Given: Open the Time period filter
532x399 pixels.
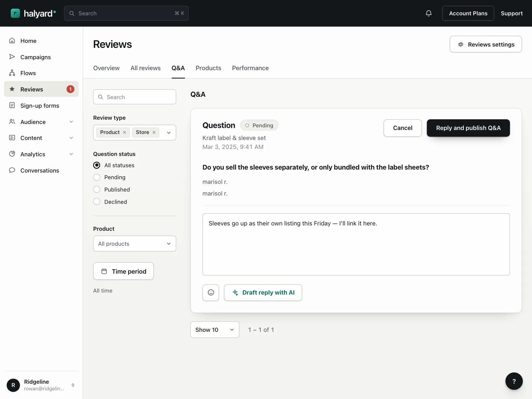Looking at the screenshot, I should pyautogui.click(x=123, y=271).
